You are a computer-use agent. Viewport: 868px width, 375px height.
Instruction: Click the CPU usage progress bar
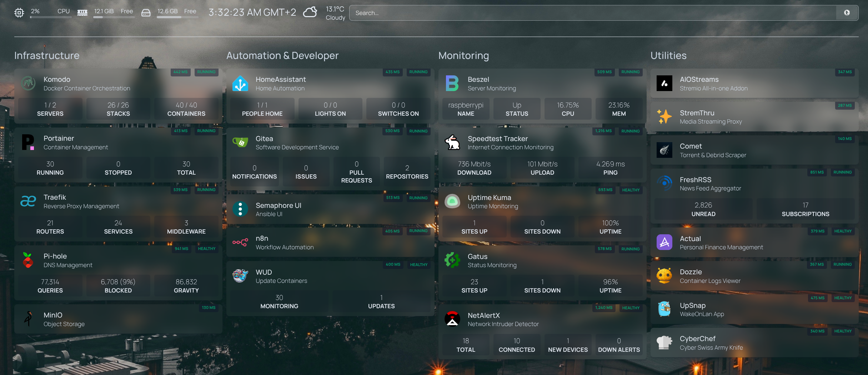click(50, 17)
